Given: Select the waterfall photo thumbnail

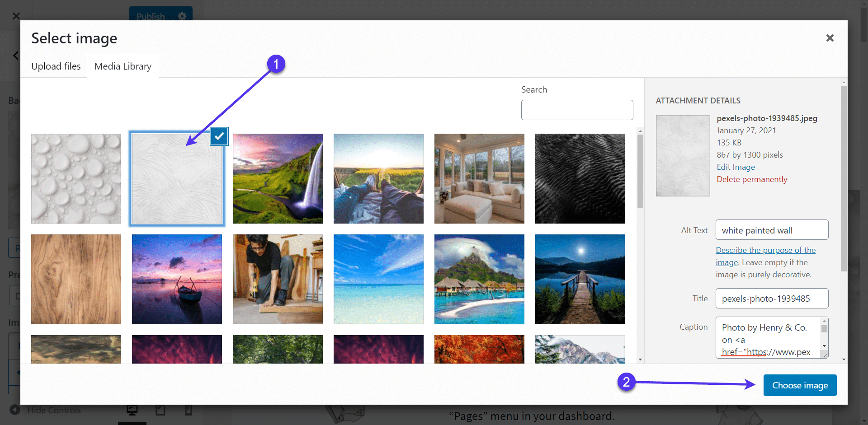Looking at the screenshot, I should coord(278,178).
